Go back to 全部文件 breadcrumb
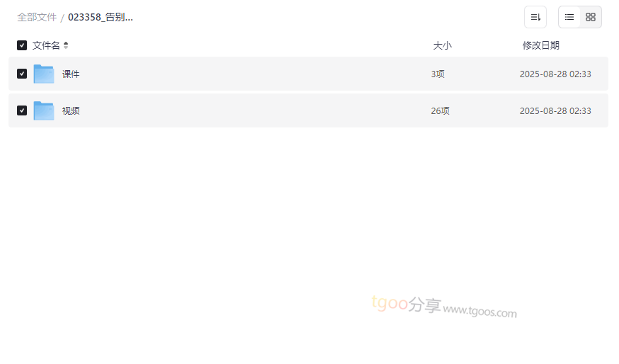The width and height of the screenshot is (619, 364). click(x=37, y=17)
